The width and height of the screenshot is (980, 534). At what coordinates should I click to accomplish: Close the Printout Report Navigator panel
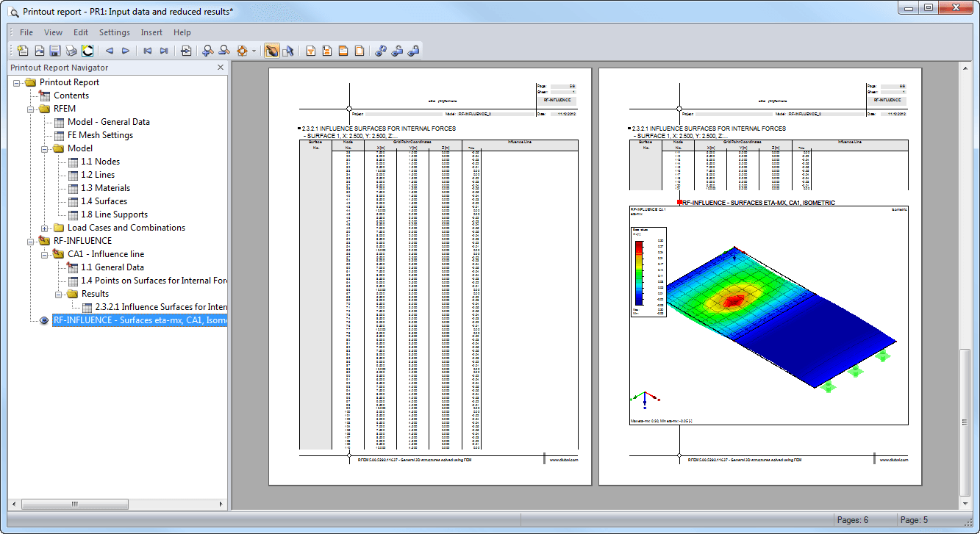tap(220, 67)
